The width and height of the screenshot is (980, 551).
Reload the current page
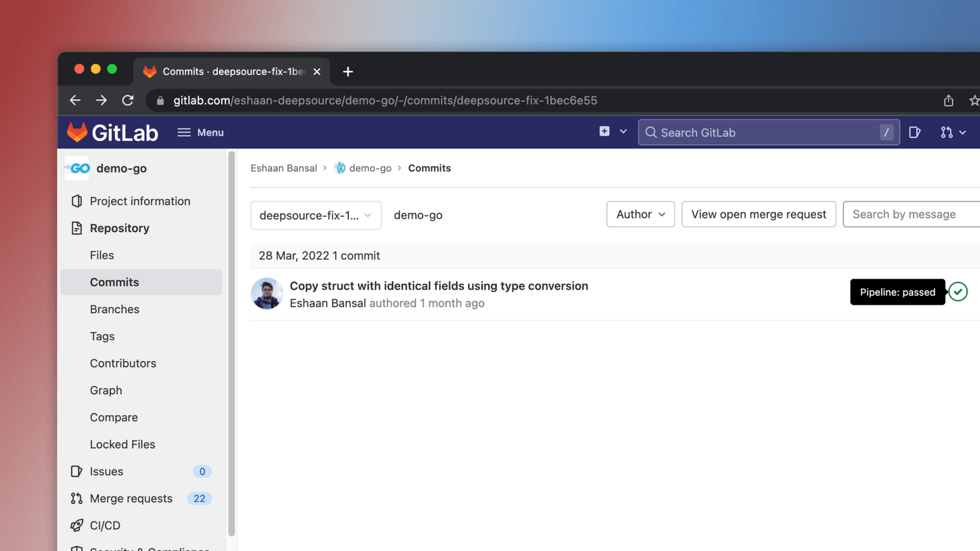(x=128, y=100)
